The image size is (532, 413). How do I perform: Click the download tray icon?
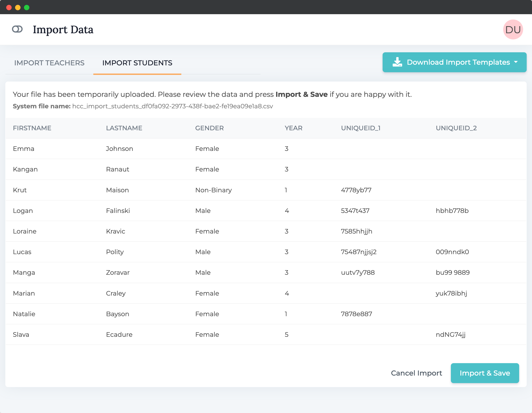[397, 62]
